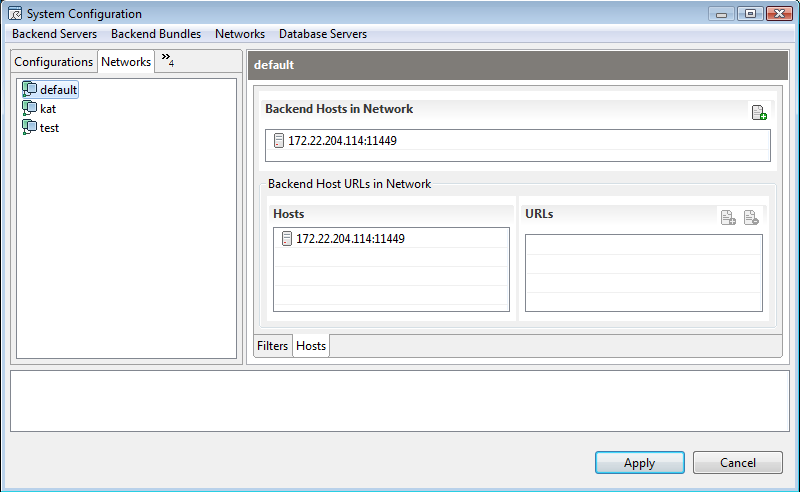800x492 pixels.
Task: Click add URL icon in URLs panel
Action: point(728,217)
